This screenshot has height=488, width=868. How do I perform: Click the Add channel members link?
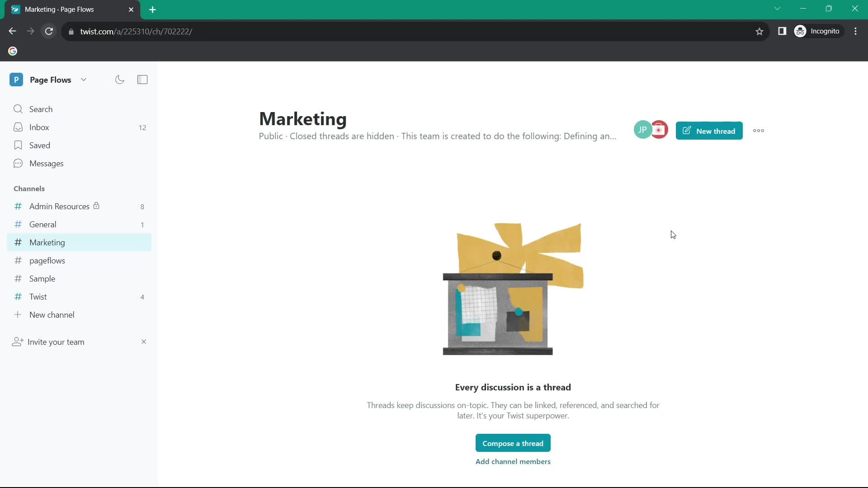point(513,461)
